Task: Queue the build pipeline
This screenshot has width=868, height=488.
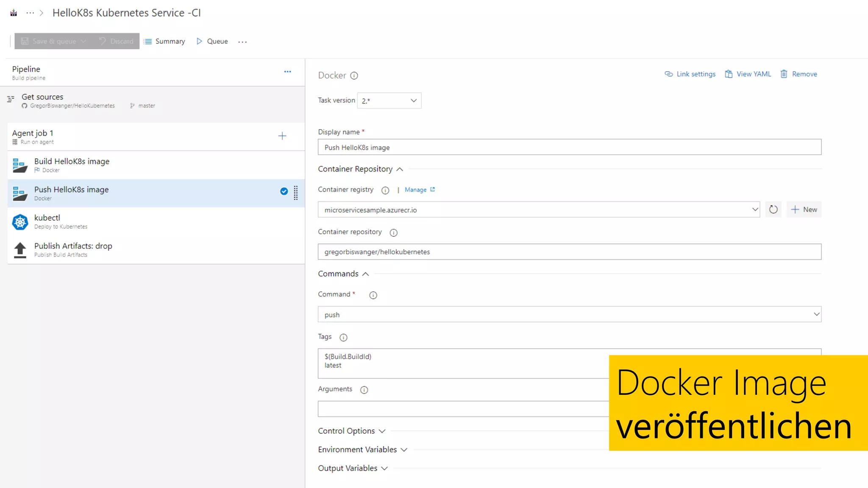Action: pos(212,41)
